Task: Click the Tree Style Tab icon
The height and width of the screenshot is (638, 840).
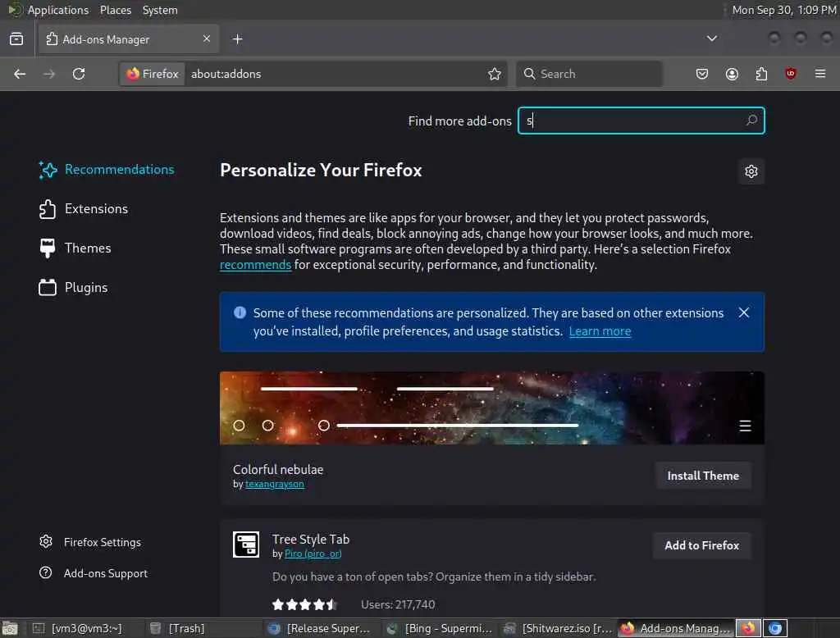Action: pyautogui.click(x=246, y=545)
